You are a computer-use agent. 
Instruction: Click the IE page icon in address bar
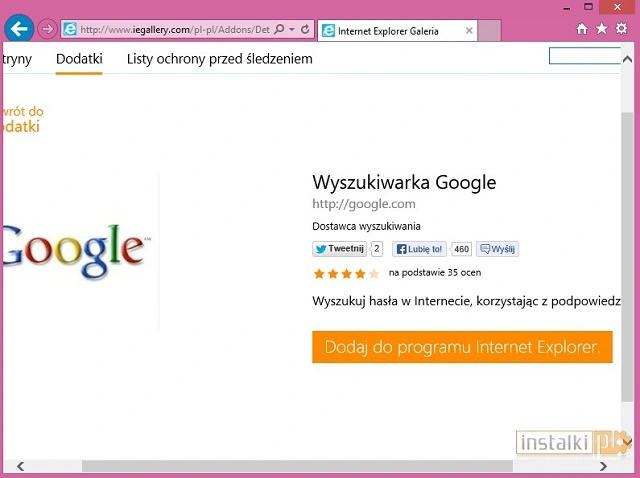click(70, 29)
